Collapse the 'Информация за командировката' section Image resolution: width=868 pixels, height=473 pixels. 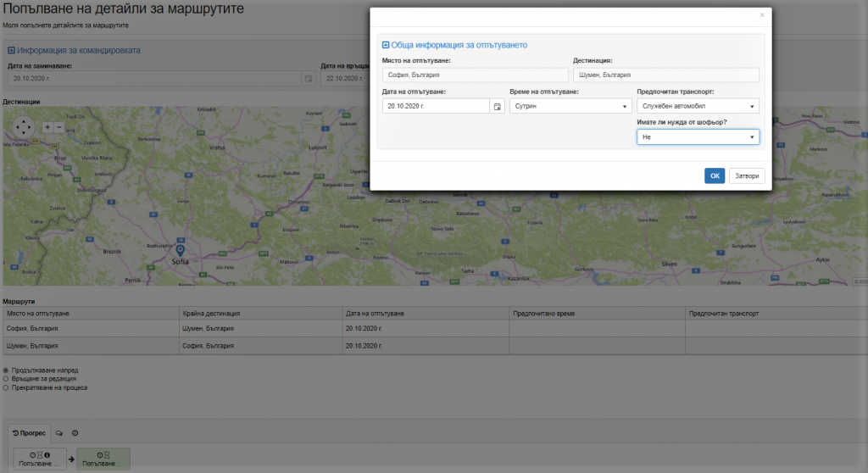(11, 50)
